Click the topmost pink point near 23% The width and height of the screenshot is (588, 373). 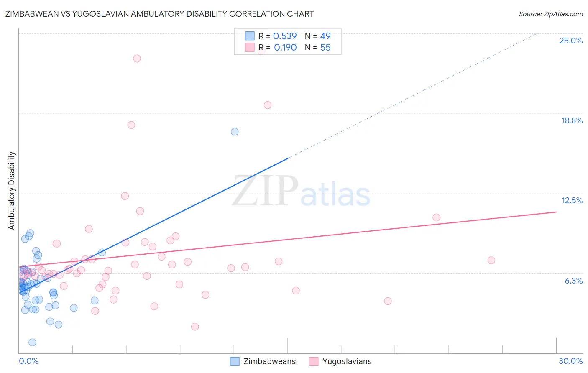(137, 59)
